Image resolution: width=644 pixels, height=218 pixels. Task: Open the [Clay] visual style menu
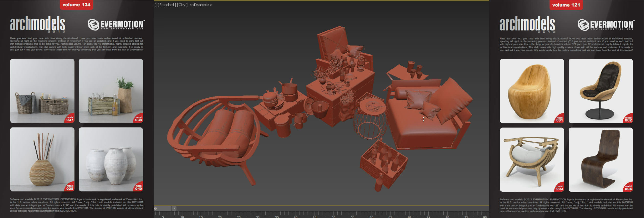click(182, 5)
